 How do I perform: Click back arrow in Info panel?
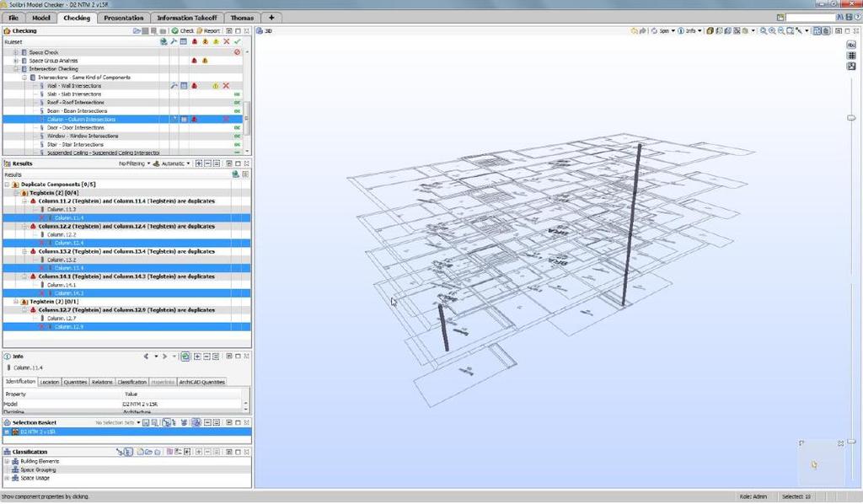[146, 357]
